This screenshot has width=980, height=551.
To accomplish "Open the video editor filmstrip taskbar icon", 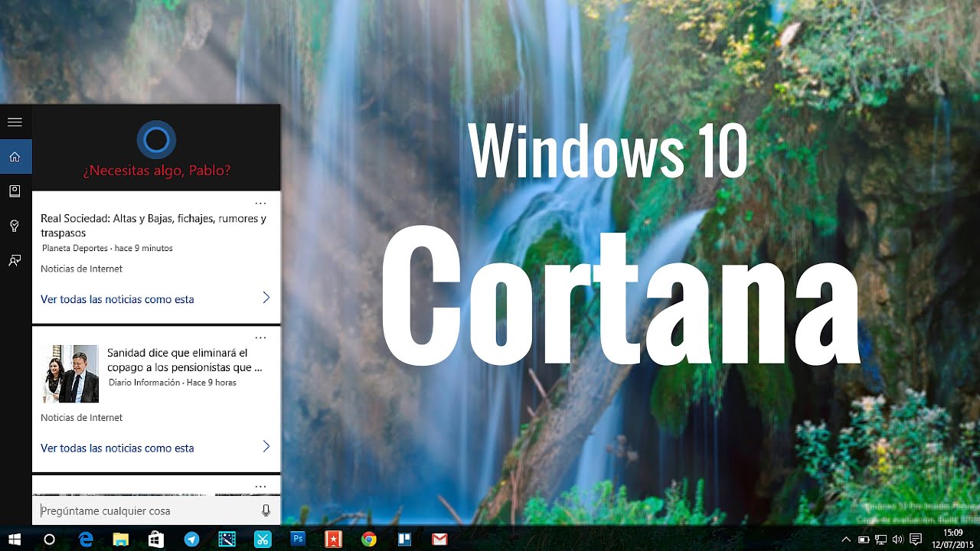I will [227, 539].
